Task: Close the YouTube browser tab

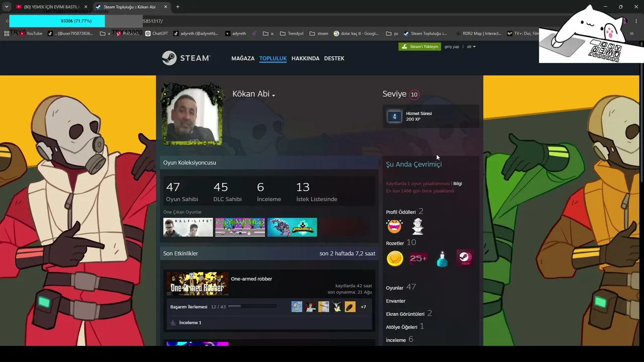Action: click(x=86, y=7)
